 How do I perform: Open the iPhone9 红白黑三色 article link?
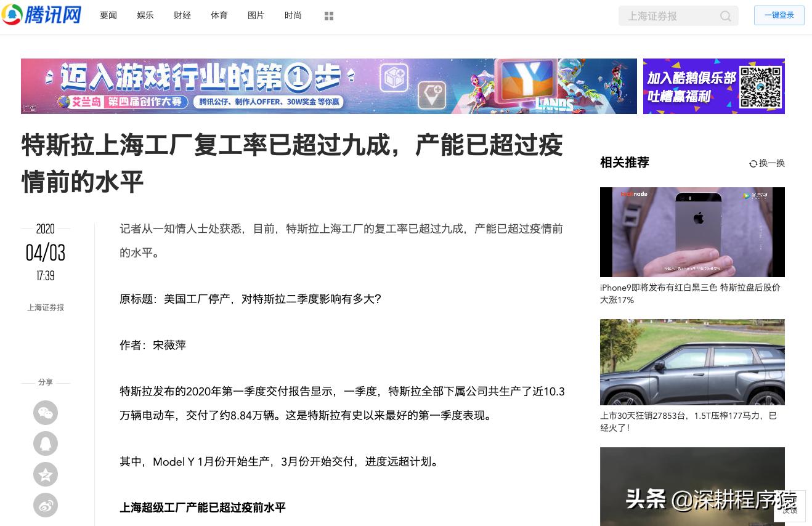coord(690,294)
